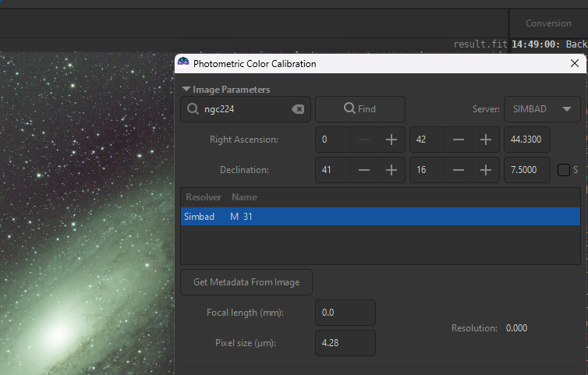Open the Conversion tab
Screen dimensions: 588x375
[548, 23]
